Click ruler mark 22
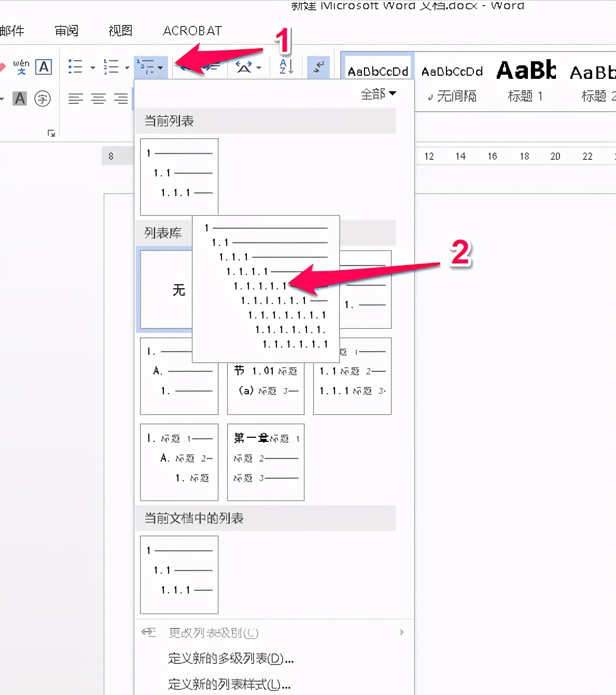The height and width of the screenshot is (695, 616). click(587, 156)
